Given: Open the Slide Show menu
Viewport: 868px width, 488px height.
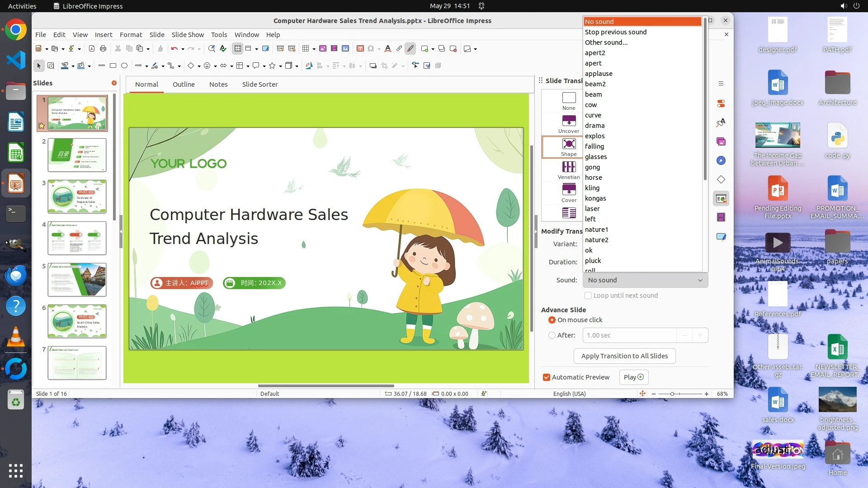Looking at the screenshot, I should (x=188, y=35).
